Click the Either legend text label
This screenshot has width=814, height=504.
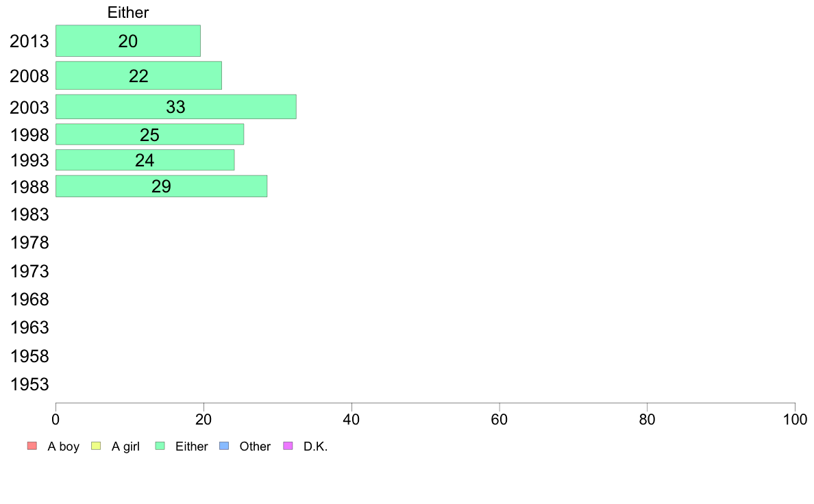(x=192, y=446)
